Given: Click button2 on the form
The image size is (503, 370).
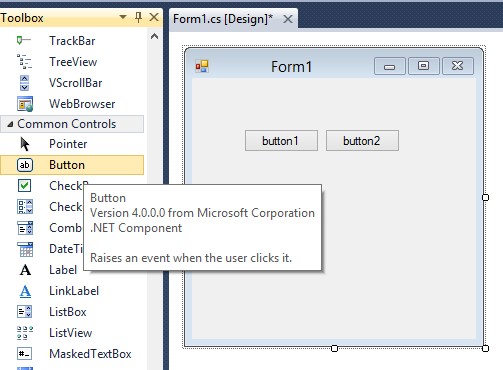Looking at the screenshot, I should click(362, 141).
